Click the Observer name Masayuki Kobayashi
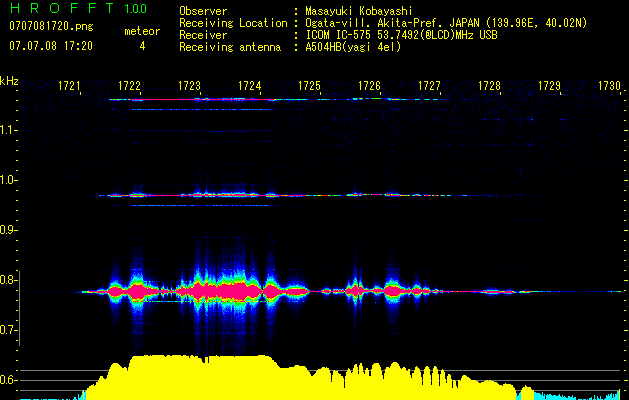 (359, 11)
